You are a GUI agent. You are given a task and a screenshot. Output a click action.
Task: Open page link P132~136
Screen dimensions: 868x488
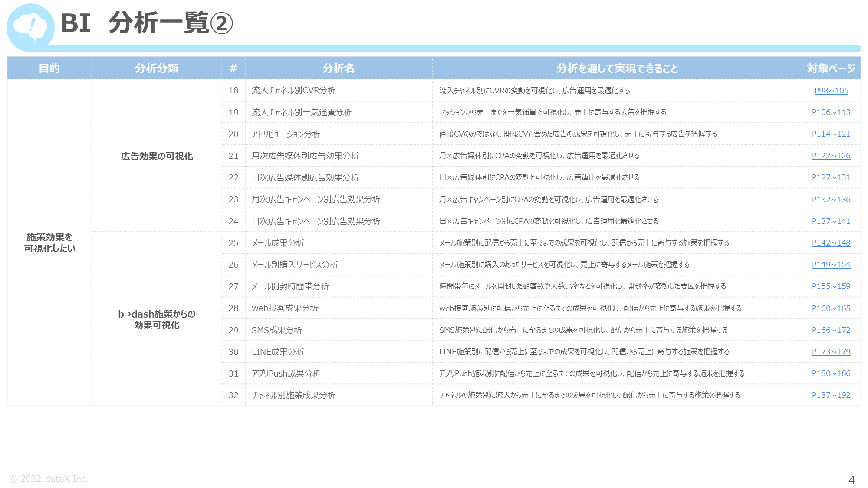pyautogui.click(x=831, y=200)
